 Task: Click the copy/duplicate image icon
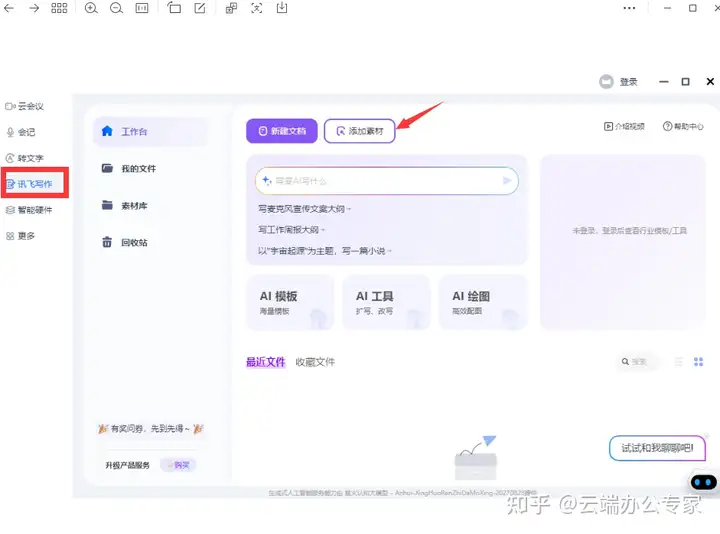click(231, 8)
